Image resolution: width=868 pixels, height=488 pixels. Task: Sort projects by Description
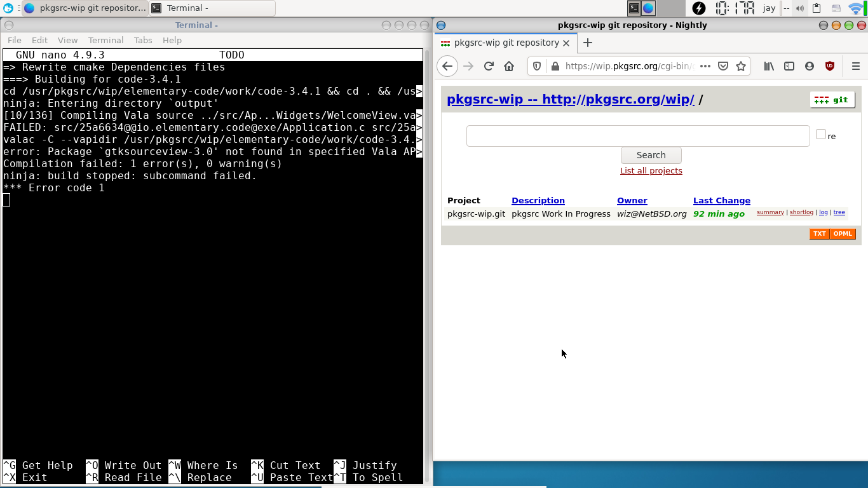pos(538,200)
